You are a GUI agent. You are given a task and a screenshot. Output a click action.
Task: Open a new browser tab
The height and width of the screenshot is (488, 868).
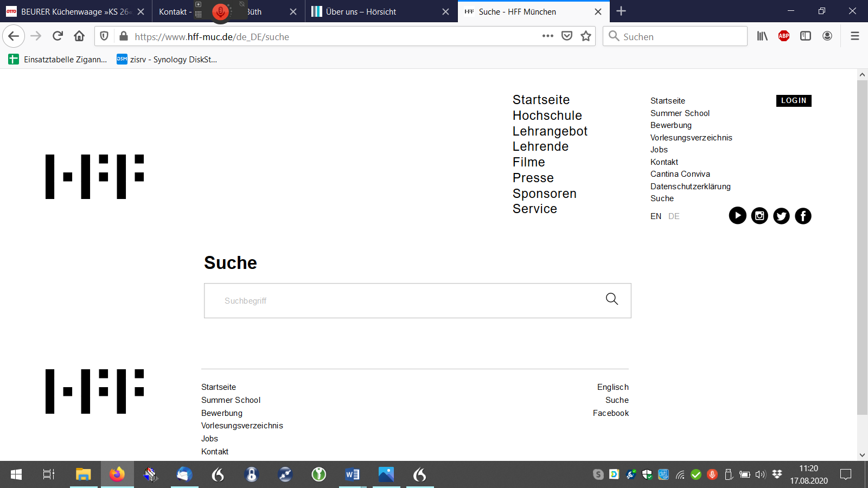tap(621, 11)
